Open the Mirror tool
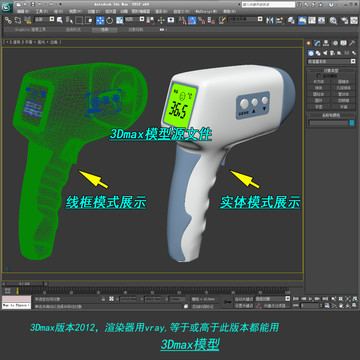Image resolution: width=360 pixels, height=360 pixels. point(269,20)
